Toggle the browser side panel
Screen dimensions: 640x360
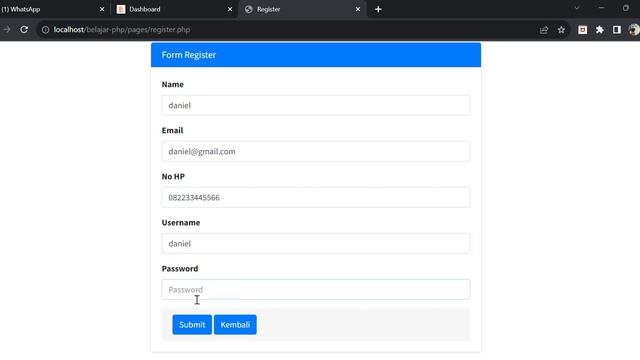click(x=617, y=29)
